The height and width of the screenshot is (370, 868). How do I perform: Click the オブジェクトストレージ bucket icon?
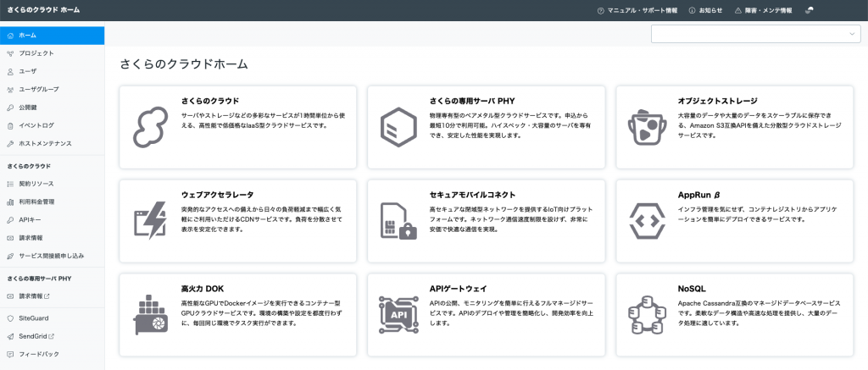tap(646, 128)
